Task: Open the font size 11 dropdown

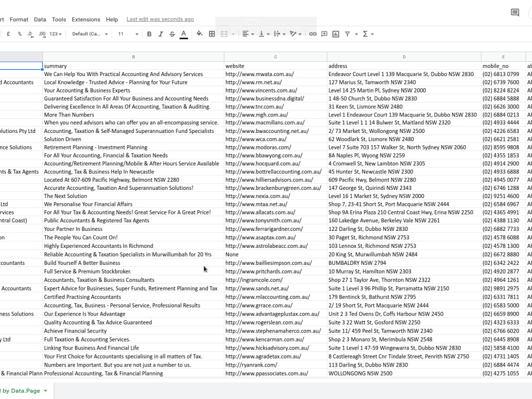Action: [x=128, y=34]
